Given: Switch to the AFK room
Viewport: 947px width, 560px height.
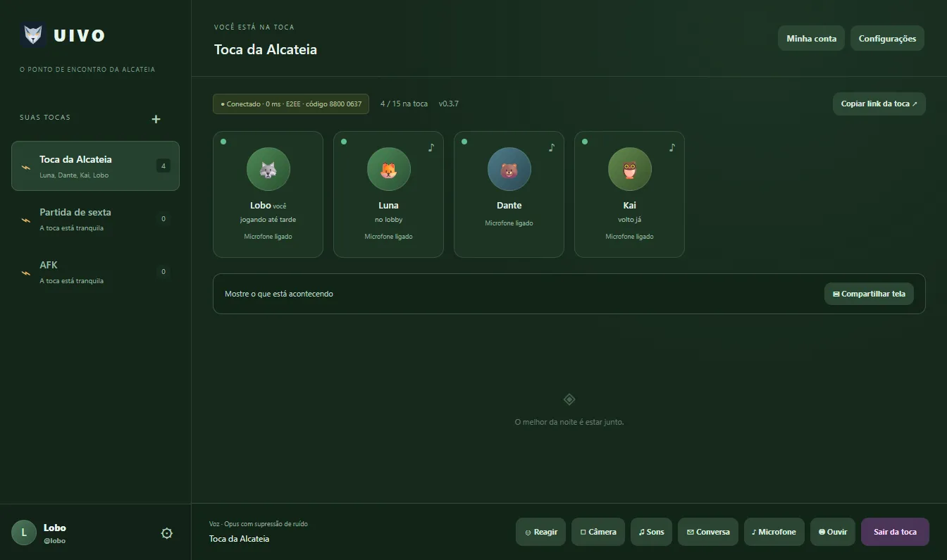Looking at the screenshot, I should 95,272.
